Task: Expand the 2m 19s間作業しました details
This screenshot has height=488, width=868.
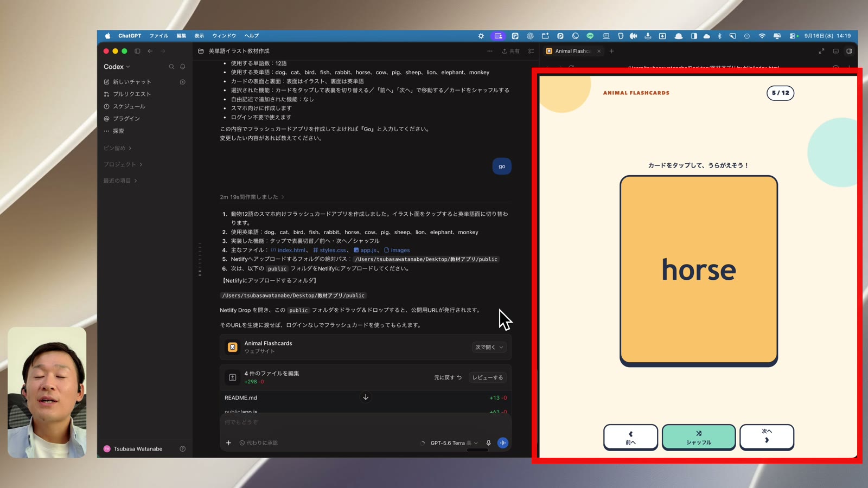Action: (x=252, y=197)
